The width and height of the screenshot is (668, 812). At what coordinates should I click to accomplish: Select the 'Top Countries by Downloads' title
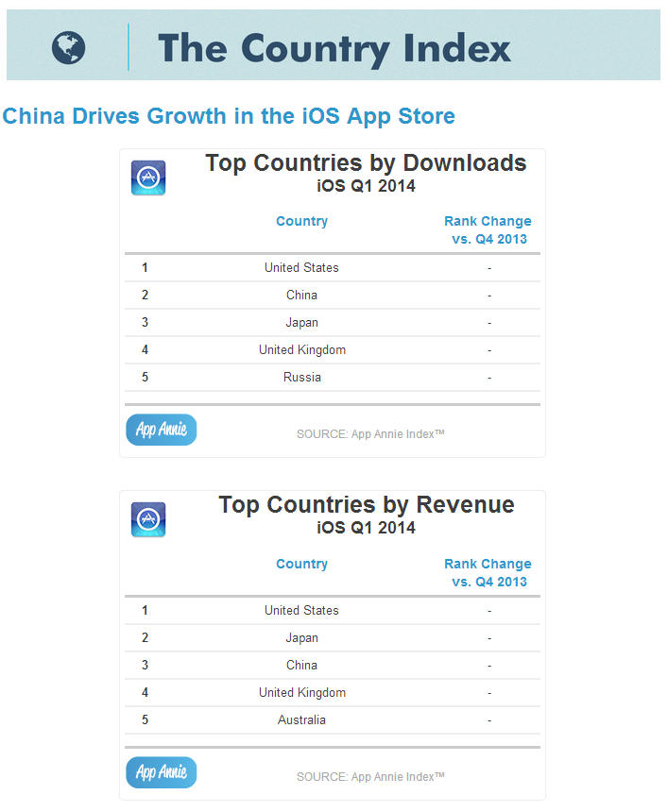click(x=366, y=163)
